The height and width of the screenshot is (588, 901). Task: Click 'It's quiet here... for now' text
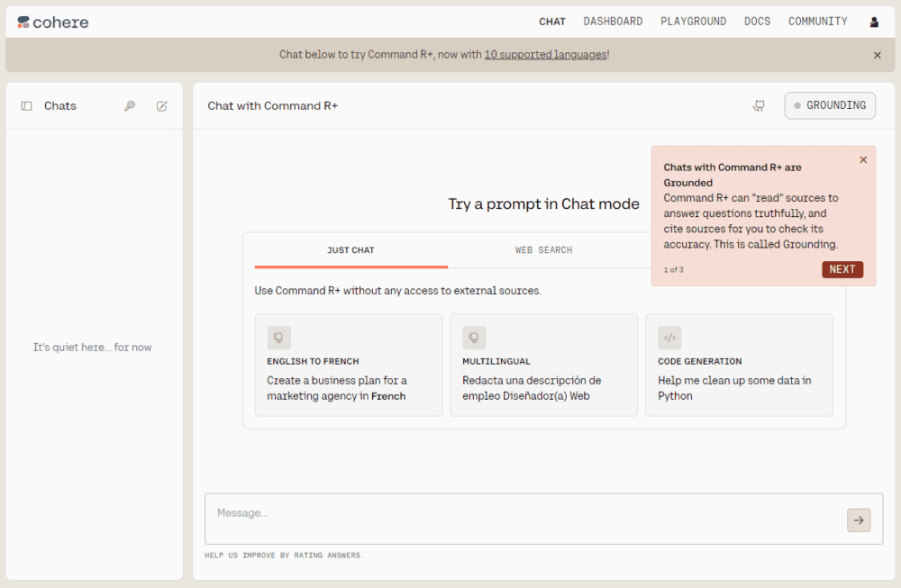(93, 348)
